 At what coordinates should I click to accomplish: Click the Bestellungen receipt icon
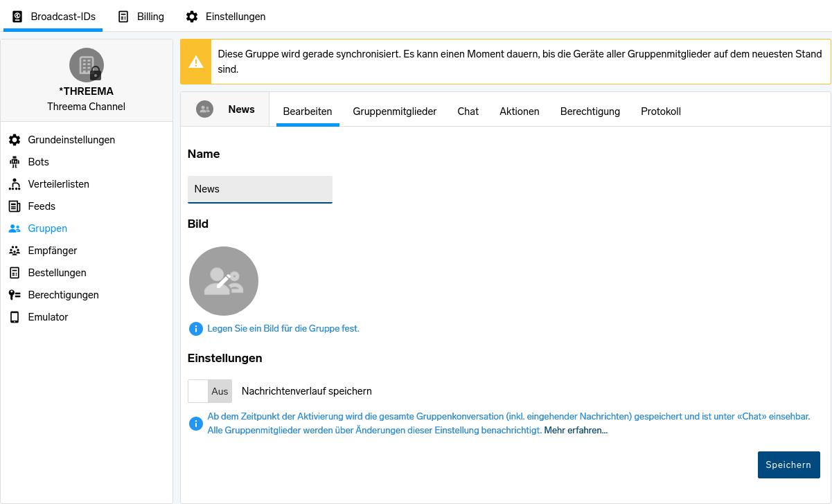point(15,273)
